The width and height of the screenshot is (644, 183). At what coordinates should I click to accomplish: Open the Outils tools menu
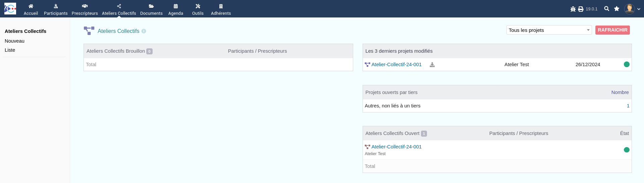[198, 9]
